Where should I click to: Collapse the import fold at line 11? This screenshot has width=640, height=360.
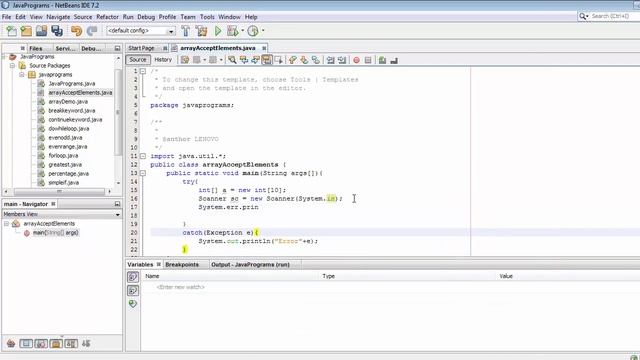click(143, 156)
